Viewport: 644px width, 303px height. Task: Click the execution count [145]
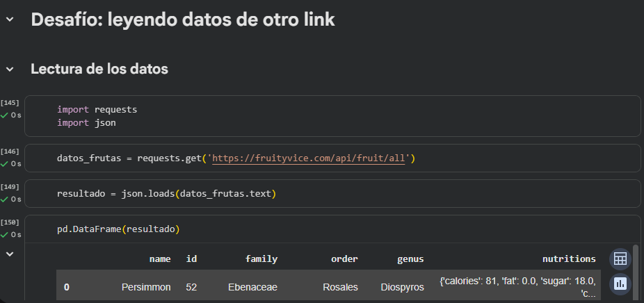click(x=10, y=103)
